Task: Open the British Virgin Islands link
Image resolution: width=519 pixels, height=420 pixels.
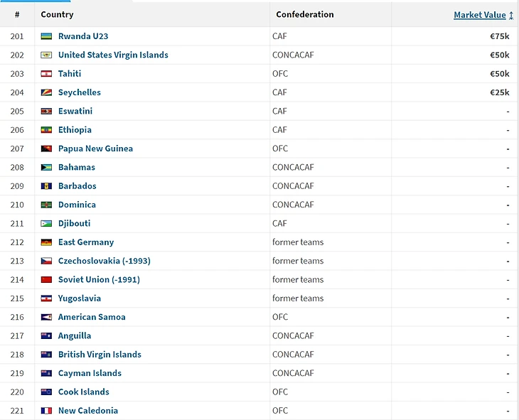Action: click(100, 355)
